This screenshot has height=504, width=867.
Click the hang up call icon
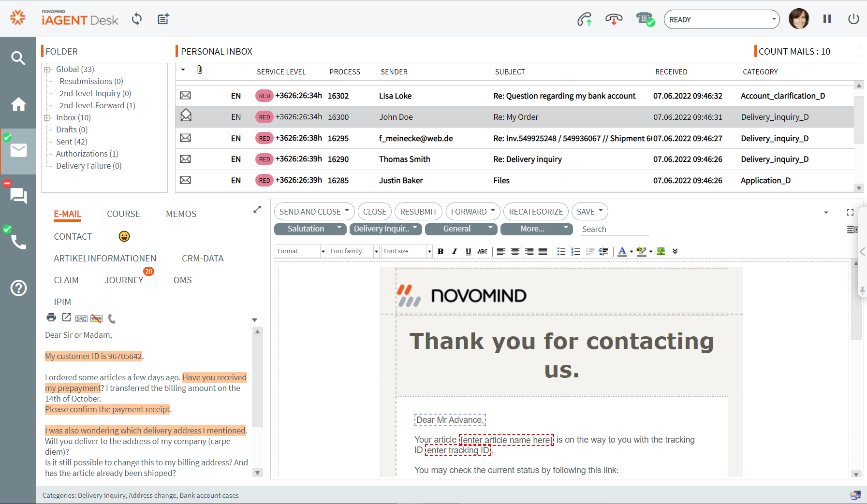(614, 19)
